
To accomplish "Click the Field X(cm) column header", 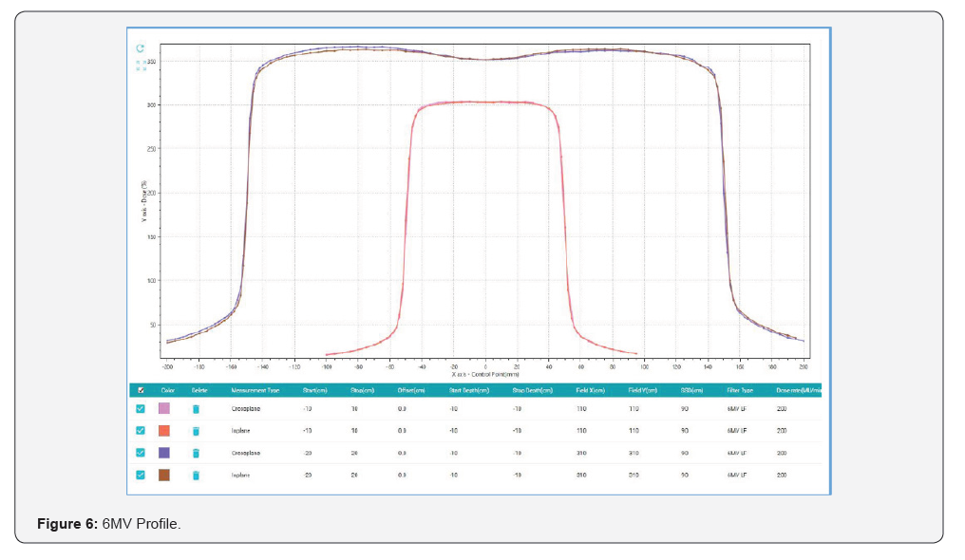I will coord(590,390).
